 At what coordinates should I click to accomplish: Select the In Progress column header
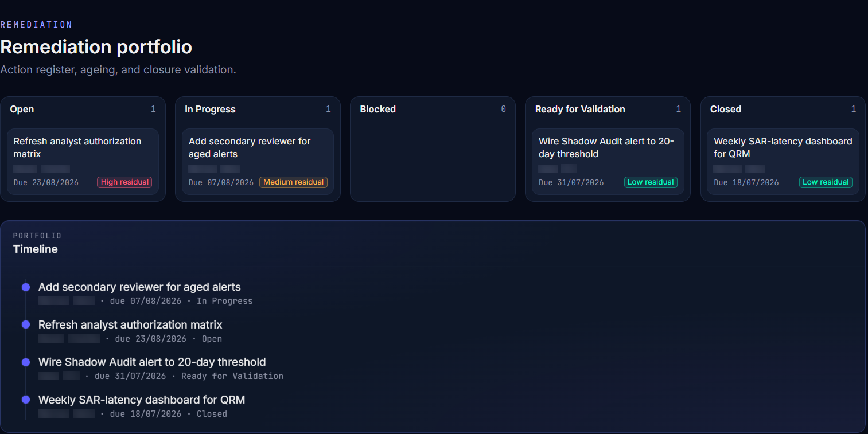[x=258, y=109]
